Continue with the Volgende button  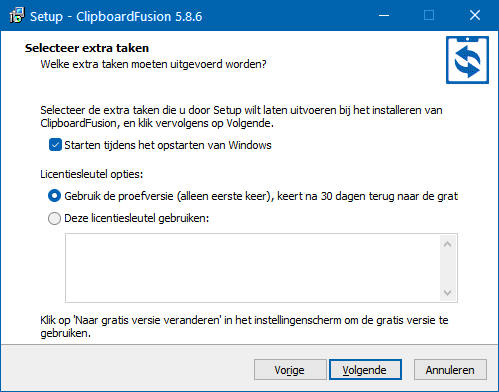click(x=365, y=370)
